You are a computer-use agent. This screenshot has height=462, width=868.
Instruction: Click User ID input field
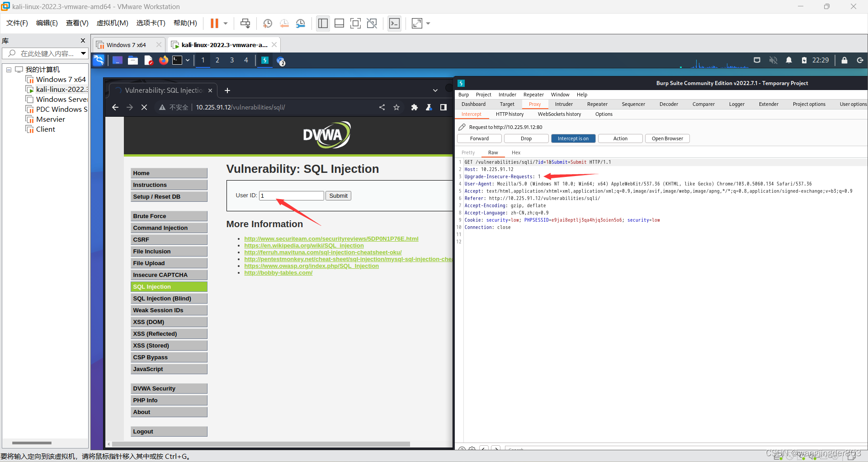291,195
